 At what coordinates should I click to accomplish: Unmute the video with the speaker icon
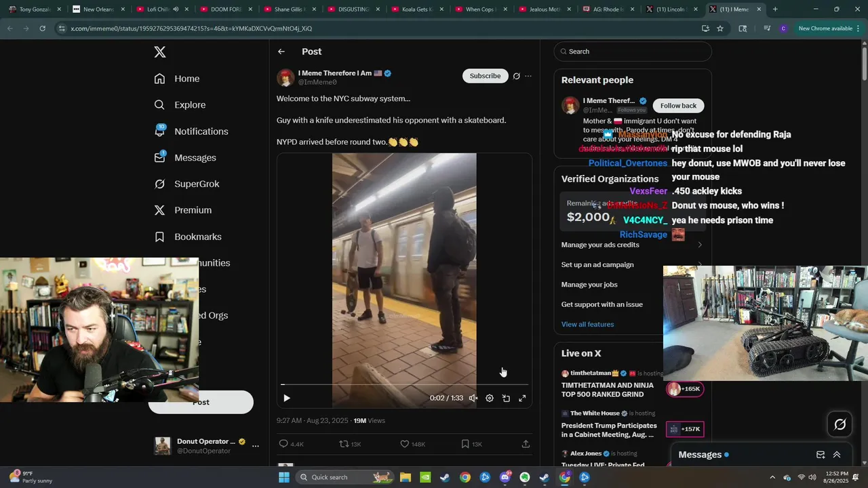(x=473, y=399)
